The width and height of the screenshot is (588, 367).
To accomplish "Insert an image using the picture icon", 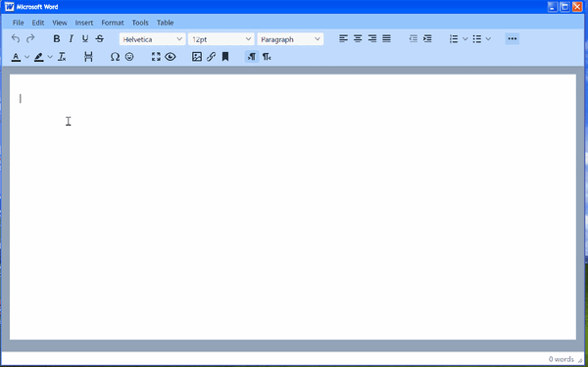I will click(197, 57).
